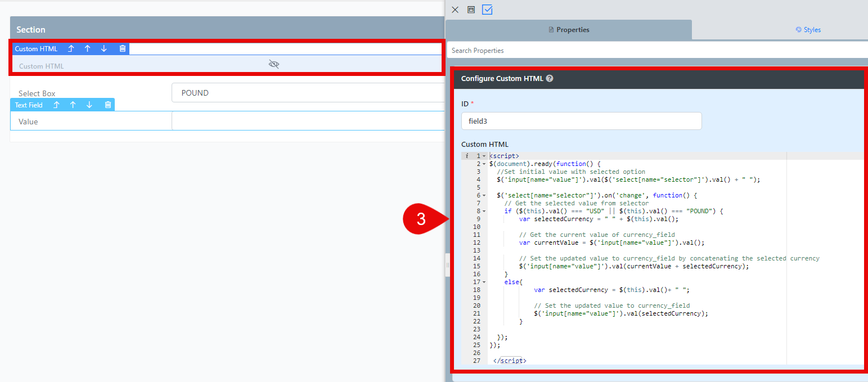Close the properties panel with the X icon

click(455, 10)
